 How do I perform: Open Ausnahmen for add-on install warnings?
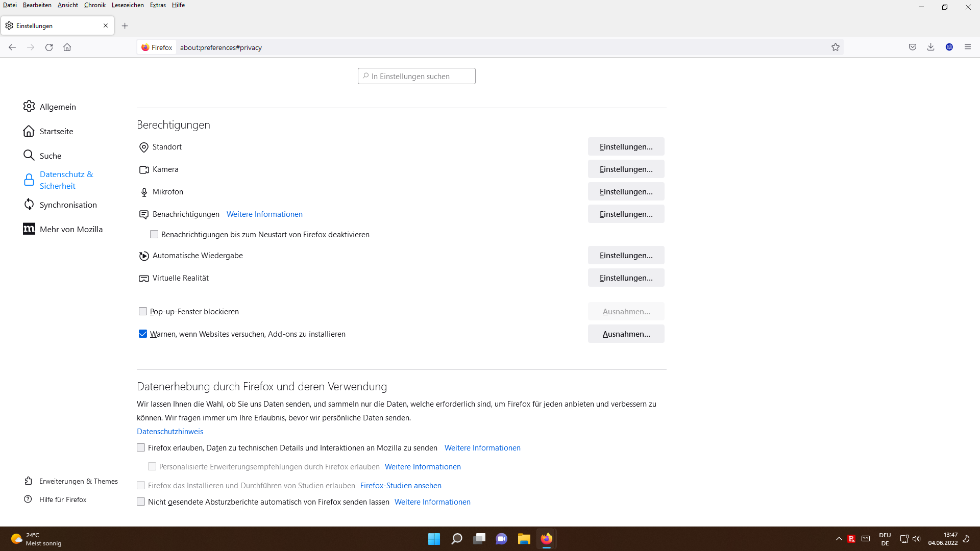click(x=626, y=334)
